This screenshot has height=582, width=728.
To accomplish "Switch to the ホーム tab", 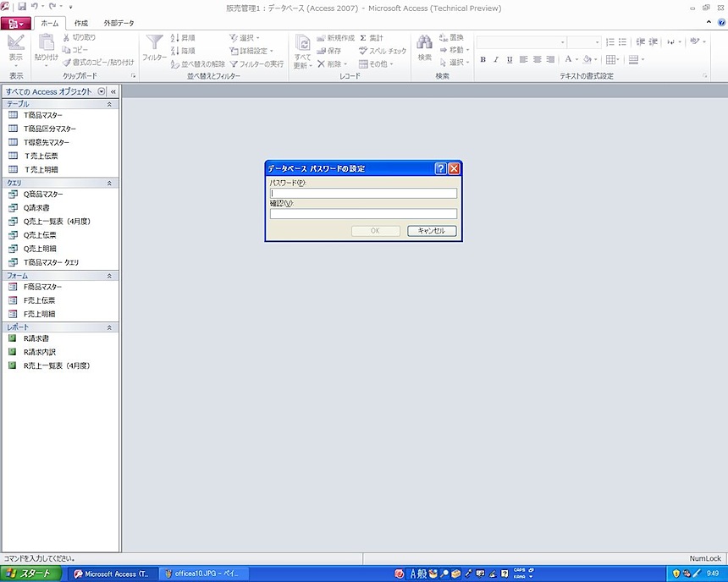I will [x=50, y=23].
